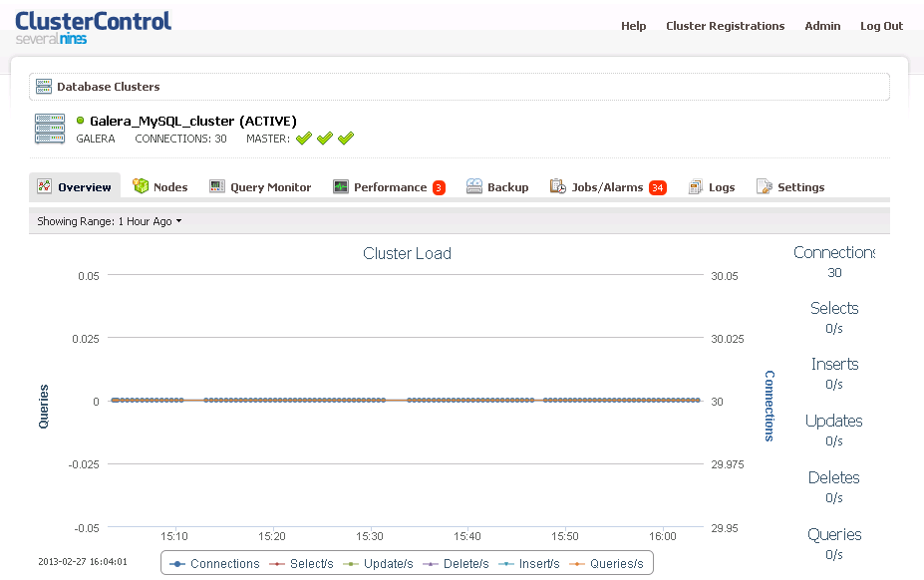Click the green cluster status indicator dot
The height and width of the screenshot is (580, 924).
(80, 121)
